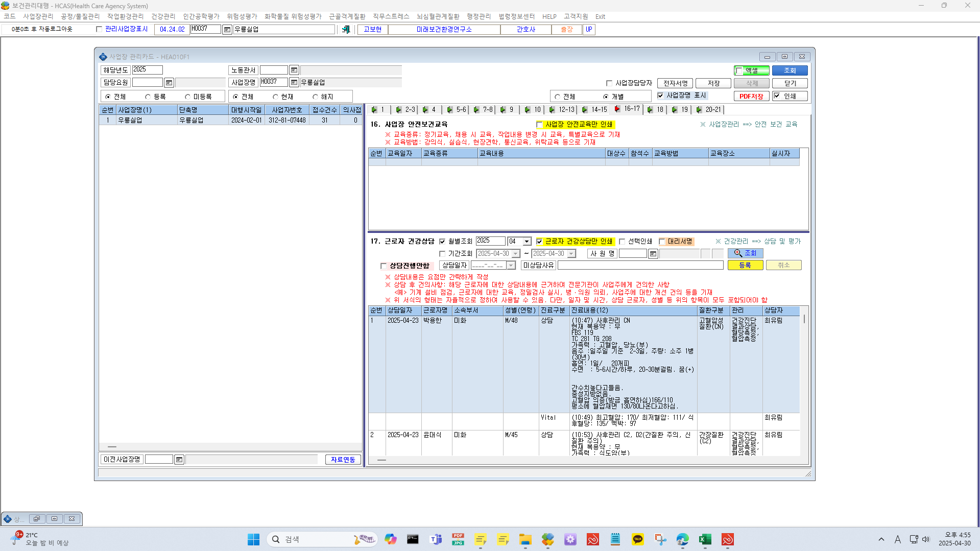
Task: Open the Microsoft Teams taskbar icon
Action: (436, 539)
